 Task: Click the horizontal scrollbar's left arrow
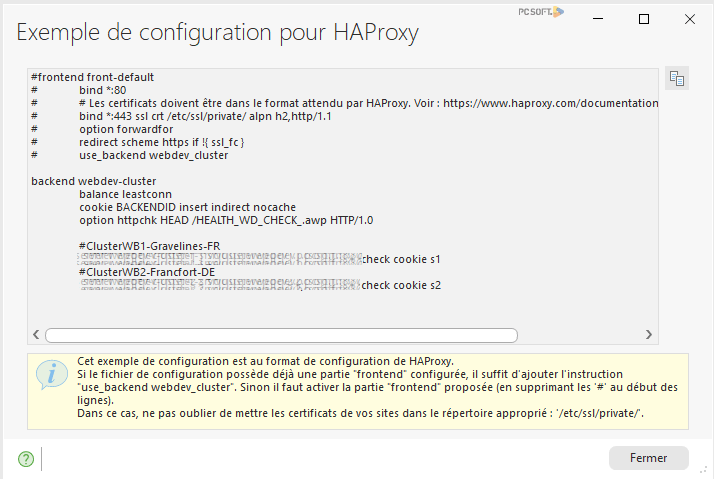[x=36, y=335]
